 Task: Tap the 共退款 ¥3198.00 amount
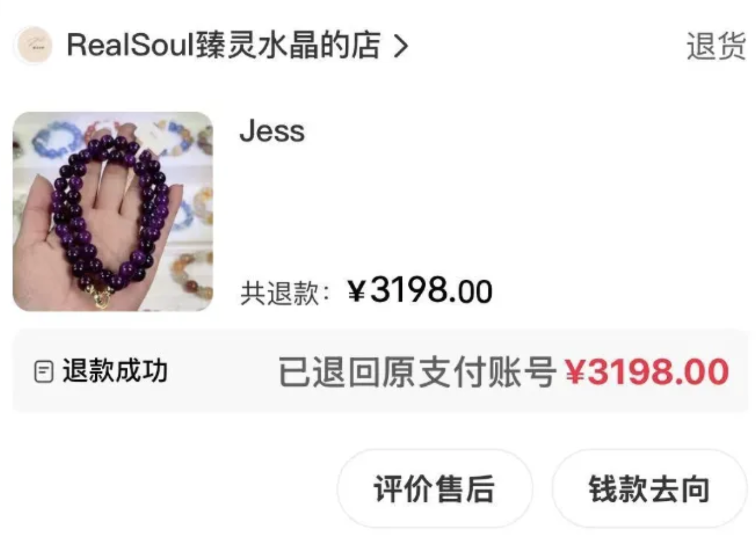coord(419,291)
